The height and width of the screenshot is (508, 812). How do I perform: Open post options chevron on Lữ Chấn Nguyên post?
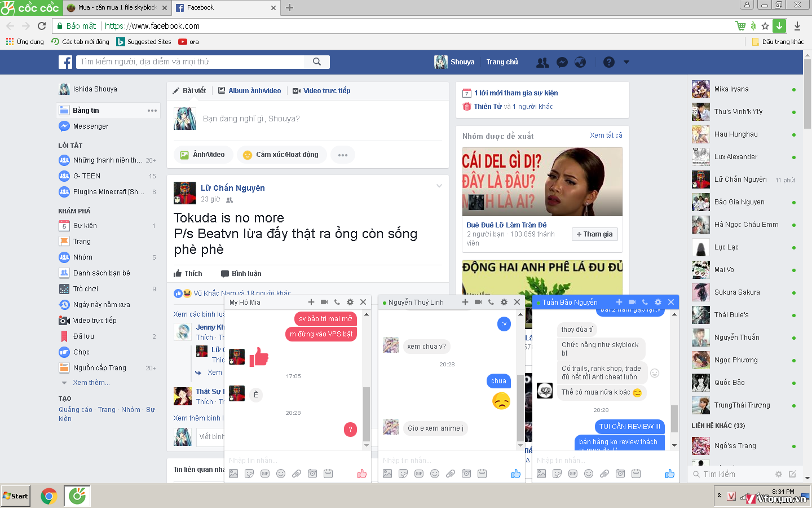[439, 186]
